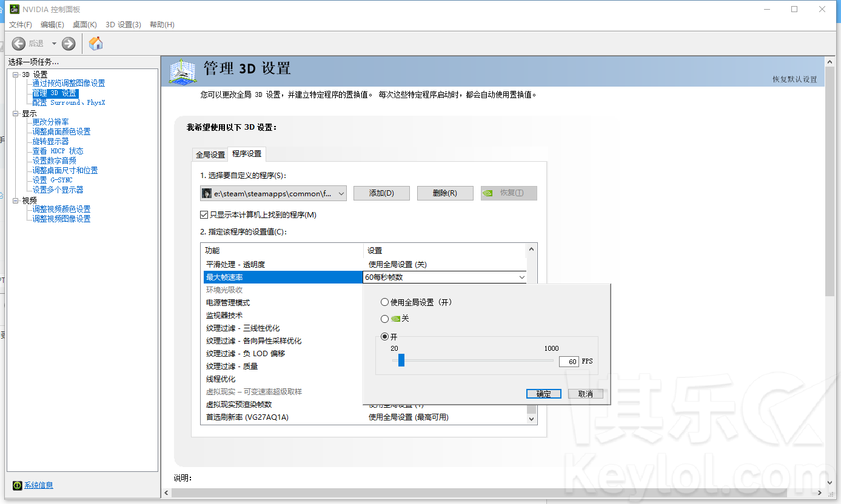The width and height of the screenshot is (841, 504).
Task: Switch to the 程序设置 tab
Action: (x=247, y=154)
